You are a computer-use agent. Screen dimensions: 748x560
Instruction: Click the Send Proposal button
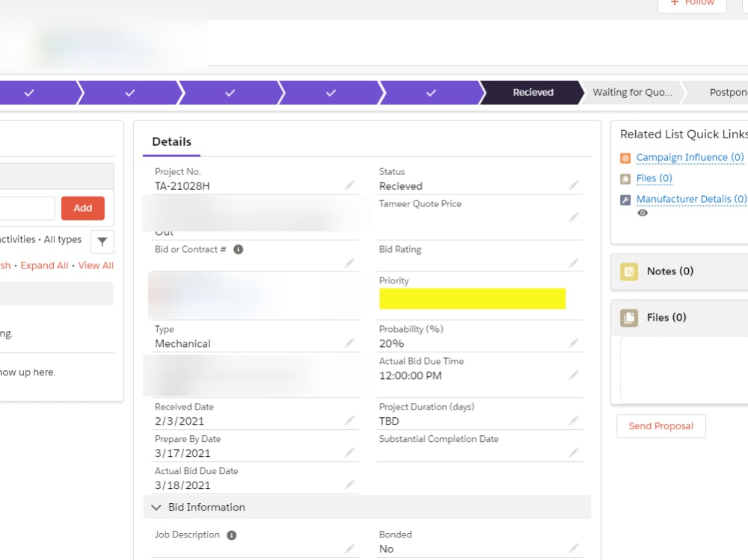pyautogui.click(x=660, y=426)
